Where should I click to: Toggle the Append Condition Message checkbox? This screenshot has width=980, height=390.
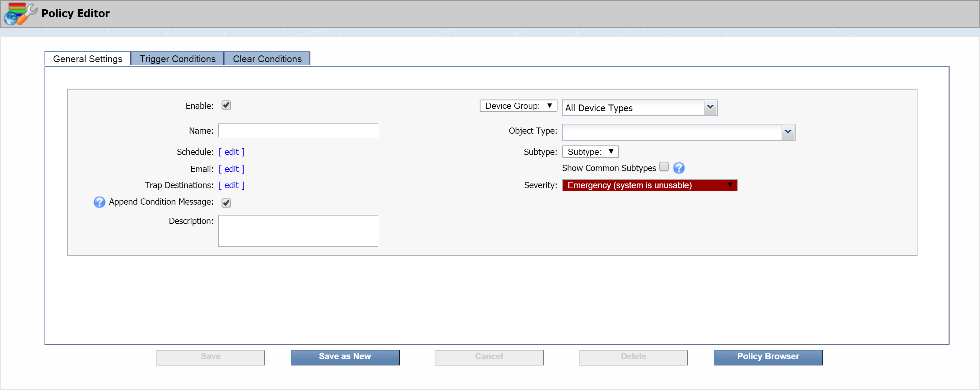click(x=226, y=202)
